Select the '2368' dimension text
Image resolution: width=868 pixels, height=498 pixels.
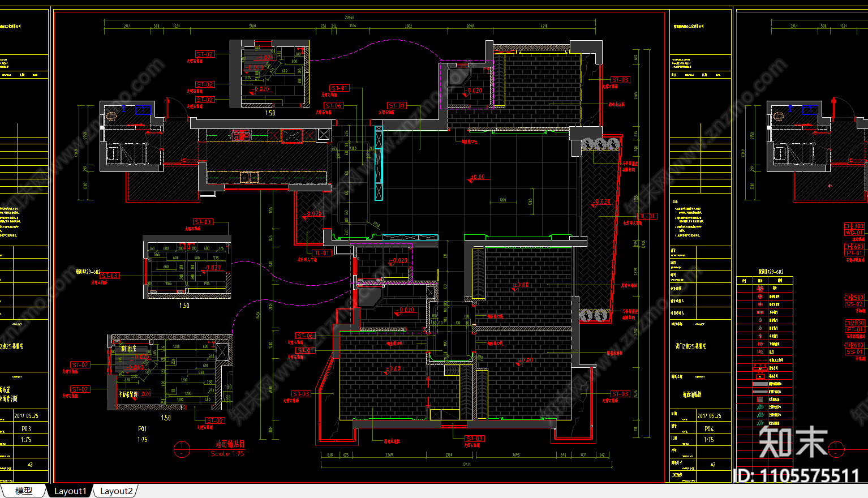coord(449,455)
